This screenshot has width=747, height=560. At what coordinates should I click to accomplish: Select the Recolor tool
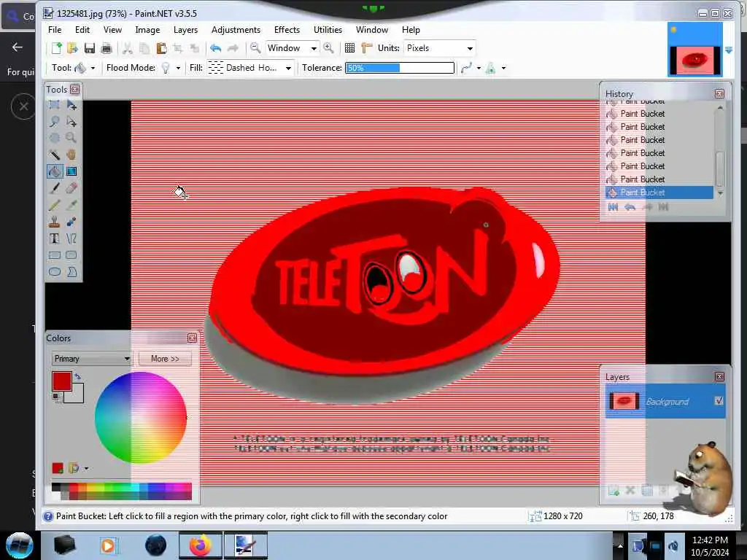coord(71,222)
